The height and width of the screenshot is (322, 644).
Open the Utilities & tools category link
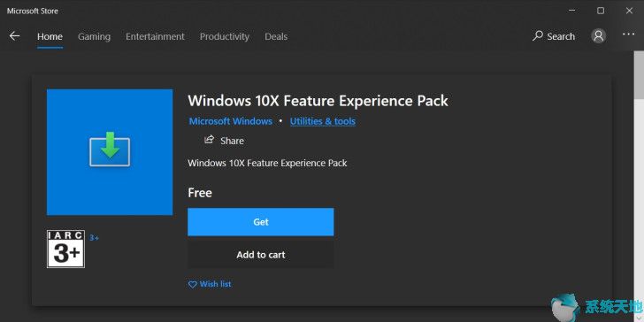(x=322, y=121)
